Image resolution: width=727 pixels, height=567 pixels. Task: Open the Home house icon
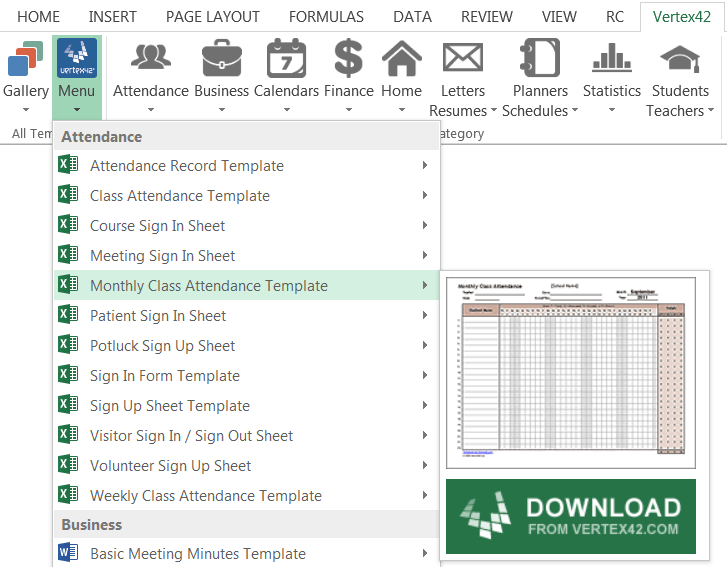tap(402, 58)
